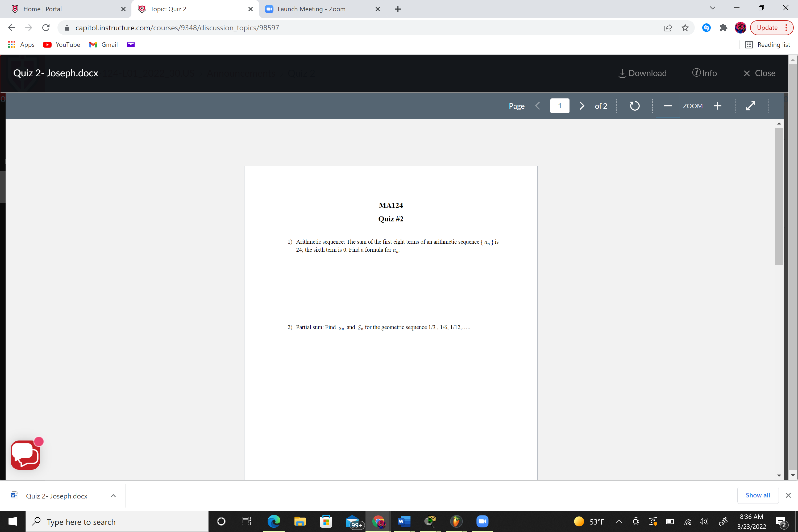Go to next page arrow

click(x=581, y=106)
